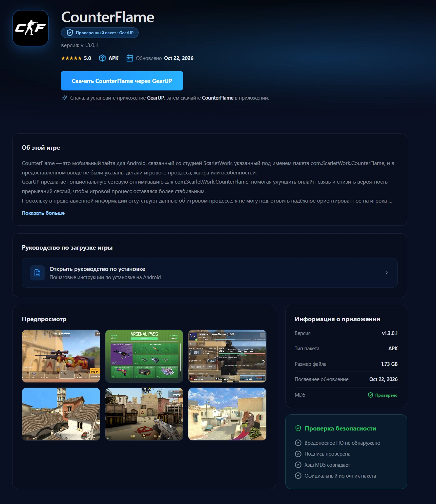Click the CounterFlame app logo icon
Image resolution: width=436 pixels, height=504 pixels.
pyautogui.click(x=30, y=28)
